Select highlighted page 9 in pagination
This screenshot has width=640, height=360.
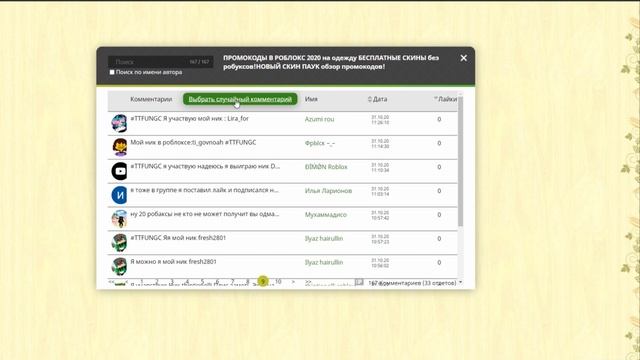click(263, 281)
